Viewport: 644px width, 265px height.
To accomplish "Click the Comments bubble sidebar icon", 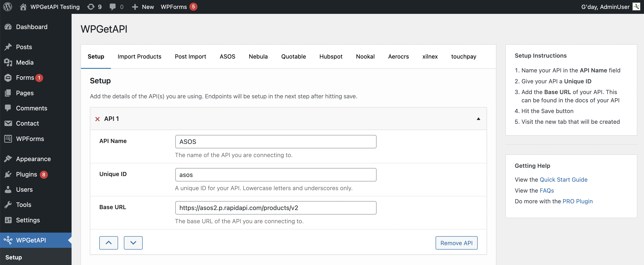I will click(8, 108).
